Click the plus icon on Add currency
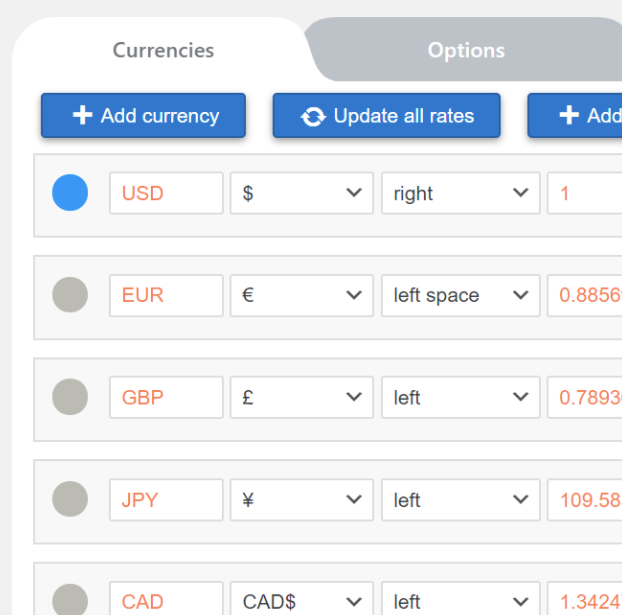 coord(82,116)
